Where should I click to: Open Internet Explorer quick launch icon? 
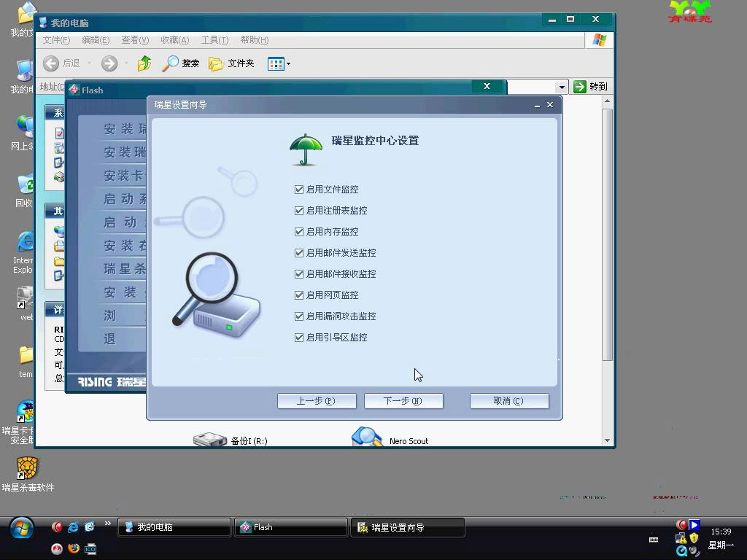click(x=73, y=526)
